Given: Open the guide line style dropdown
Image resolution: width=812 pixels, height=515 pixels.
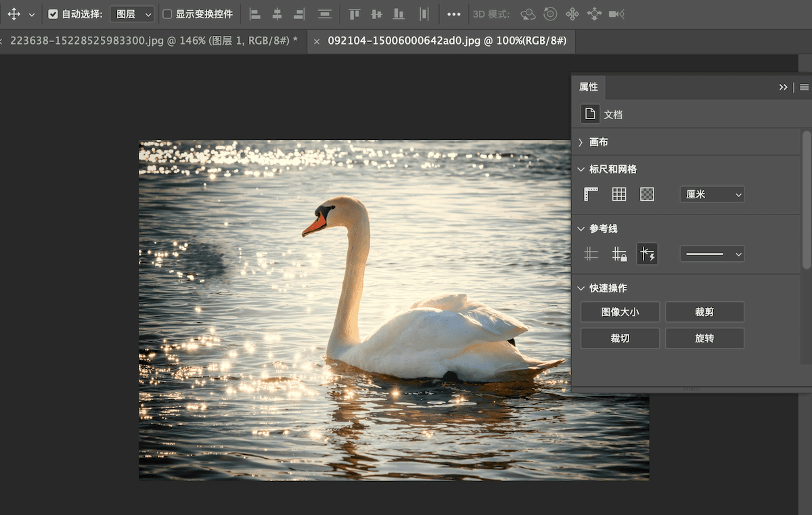Looking at the screenshot, I should coord(712,254).
